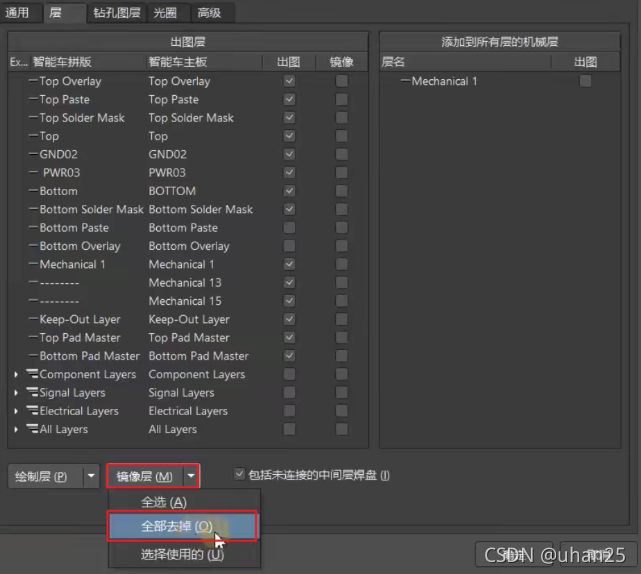Open the 钻孔图层 tab
Screen dimensions: 641x574
pos(117,13)
